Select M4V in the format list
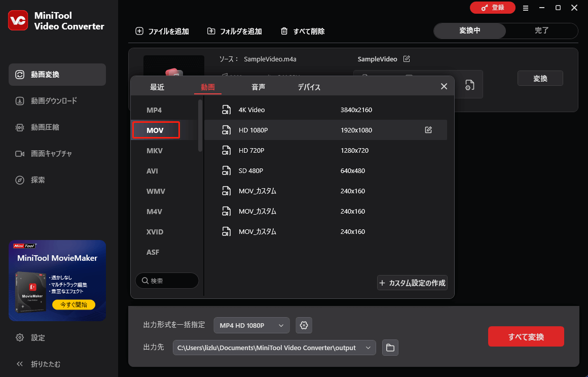 pyautogui.click(x=154, y=212)
